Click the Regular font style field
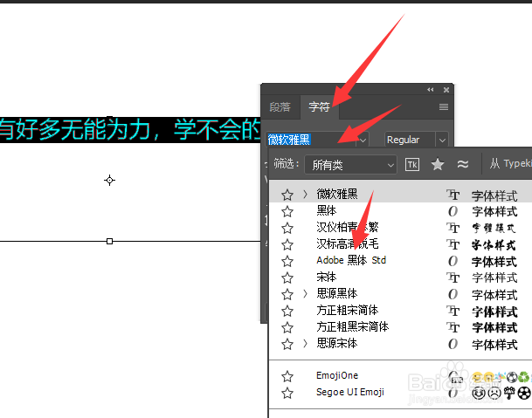This screenshot has height=418, width=532. 410,140
